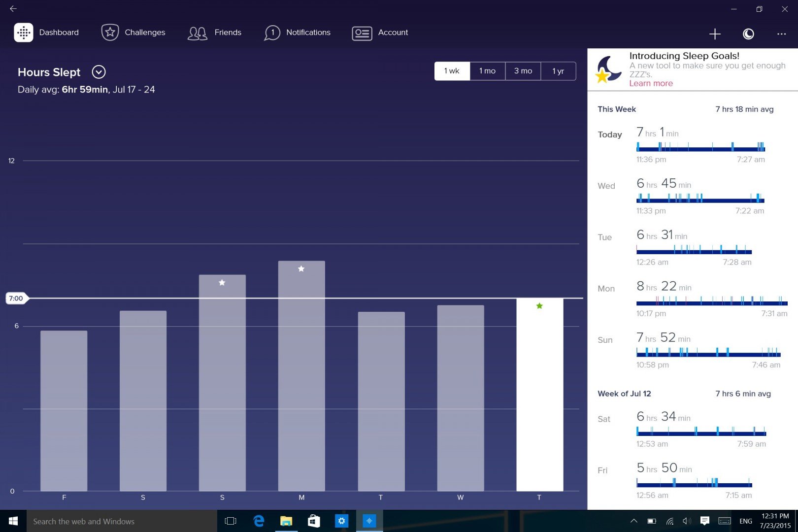Screen dimensions: 798x532
Task: Open the Dashboard from the Fitbit logo icon
Action: [24, 33]
